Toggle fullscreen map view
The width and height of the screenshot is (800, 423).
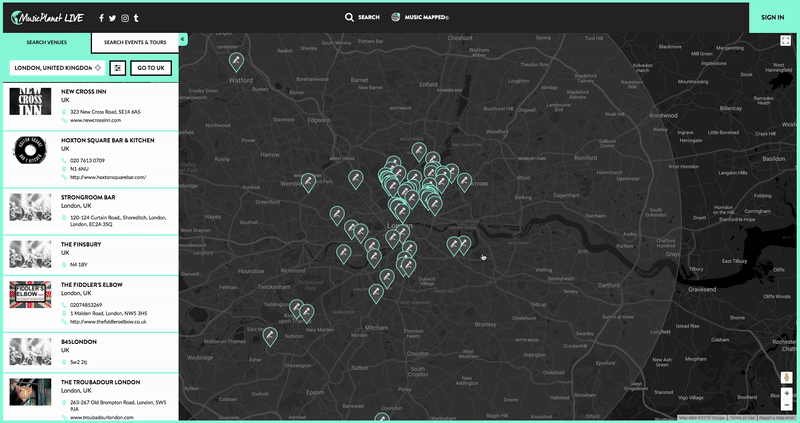[x=786, y=41]
